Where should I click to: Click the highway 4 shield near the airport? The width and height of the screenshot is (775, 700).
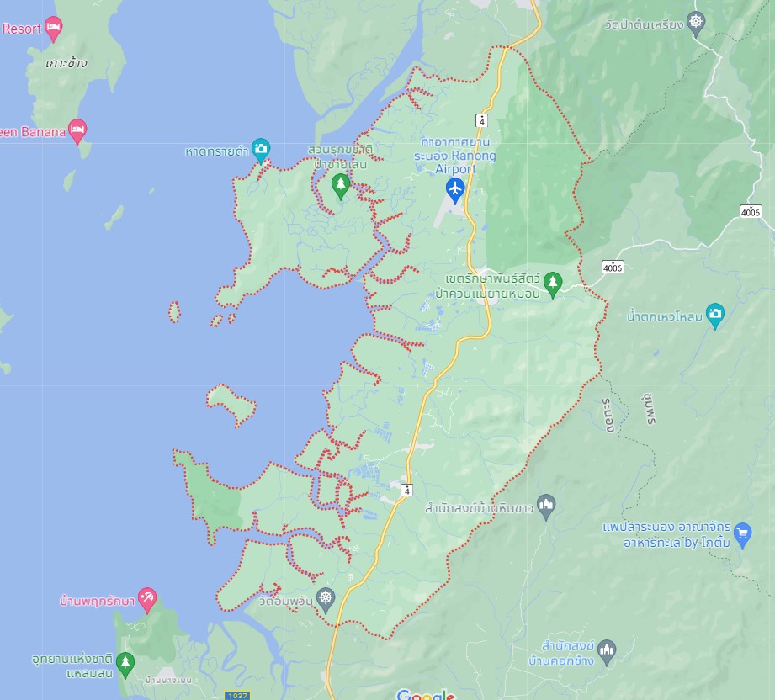(481, 120)
